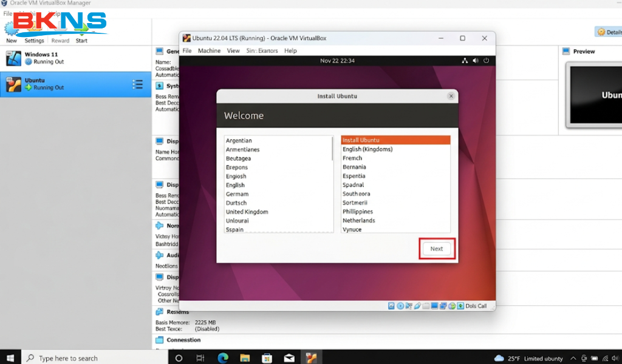
Task: Click the Nov 22 22:34 clock in Ubuntu
Action: [337, 61]
